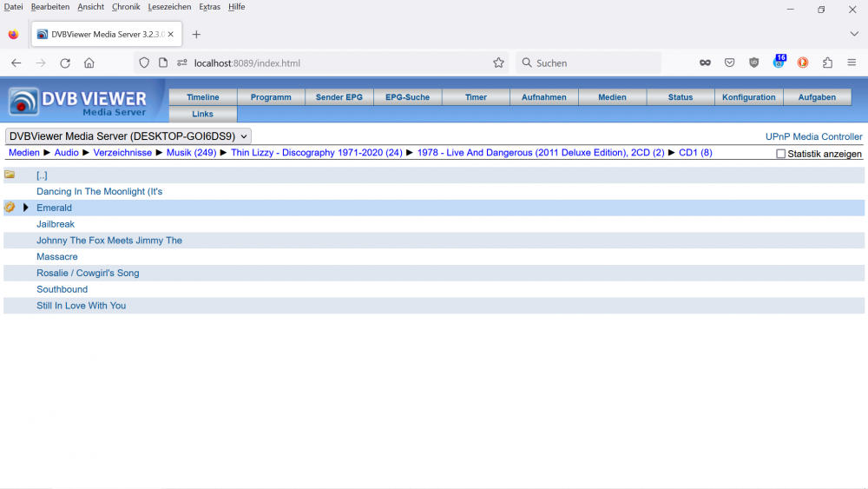The image size is (868, 489).
Task: Open the Bearbeiten menu
Action: 50,7
